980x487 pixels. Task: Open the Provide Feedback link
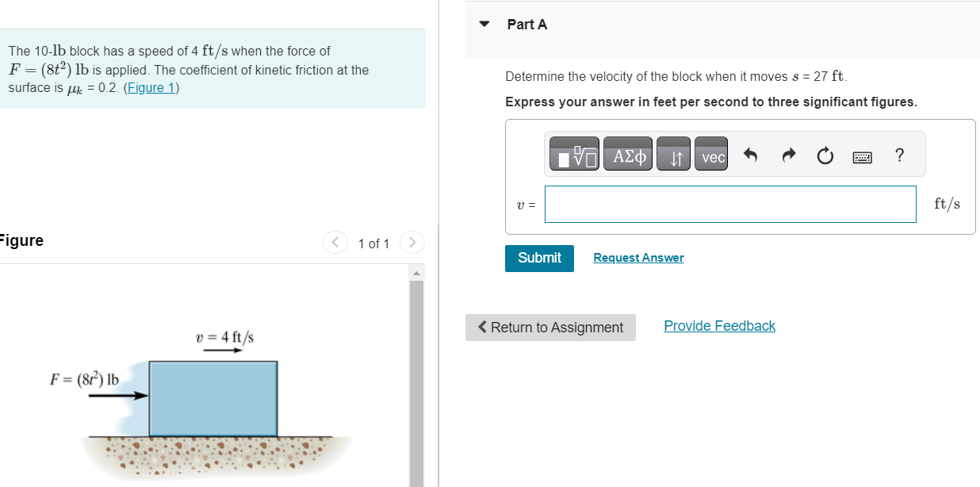(719, 326)
